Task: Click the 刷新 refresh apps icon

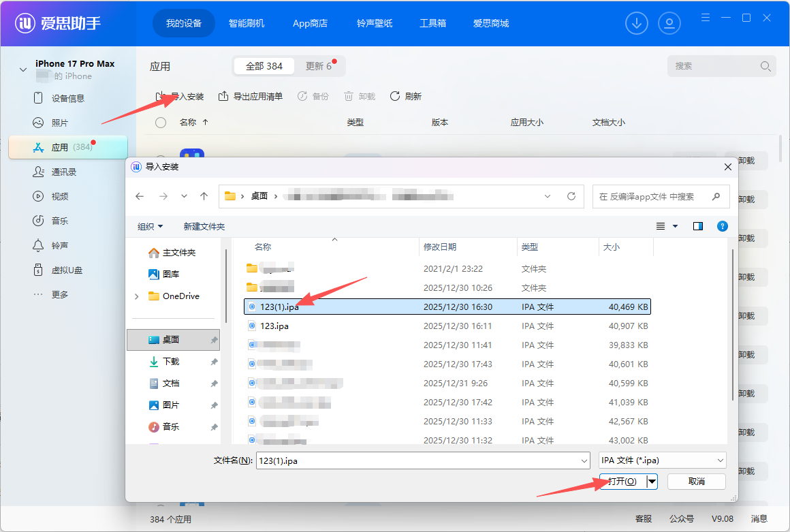Action: (x=395, y=96)
